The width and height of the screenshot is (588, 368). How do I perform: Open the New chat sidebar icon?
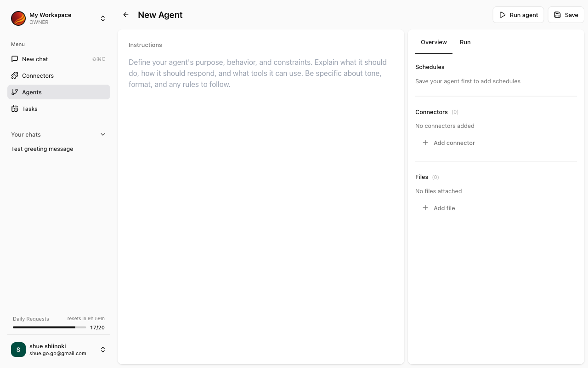(x=14, y=59)
